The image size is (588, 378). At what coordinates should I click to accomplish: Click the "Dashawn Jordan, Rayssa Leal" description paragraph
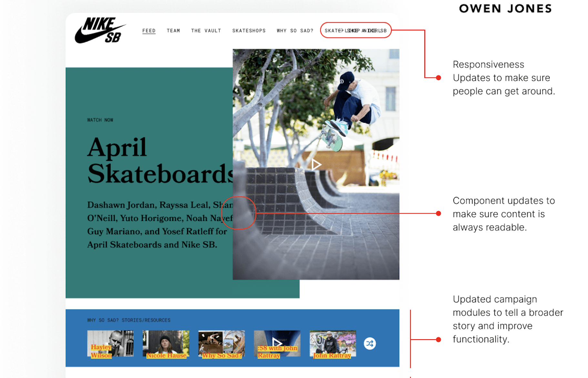pos(160,225)
